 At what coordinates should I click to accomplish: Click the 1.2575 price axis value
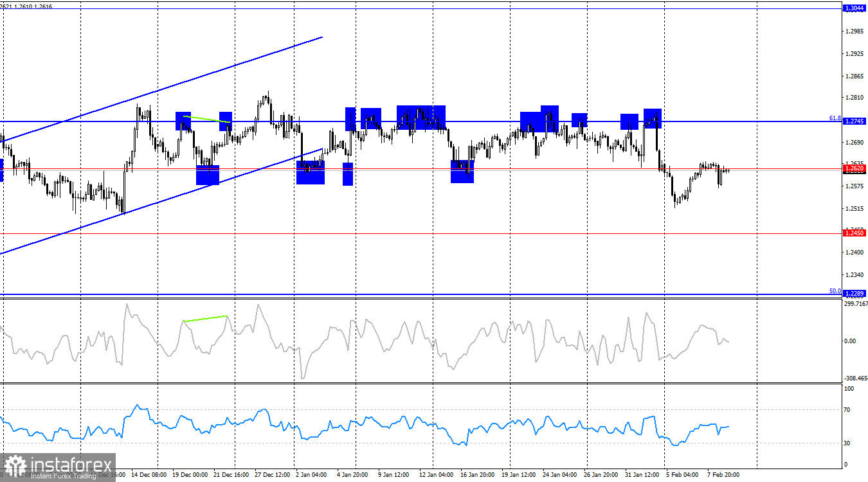(x=854, y=186)
